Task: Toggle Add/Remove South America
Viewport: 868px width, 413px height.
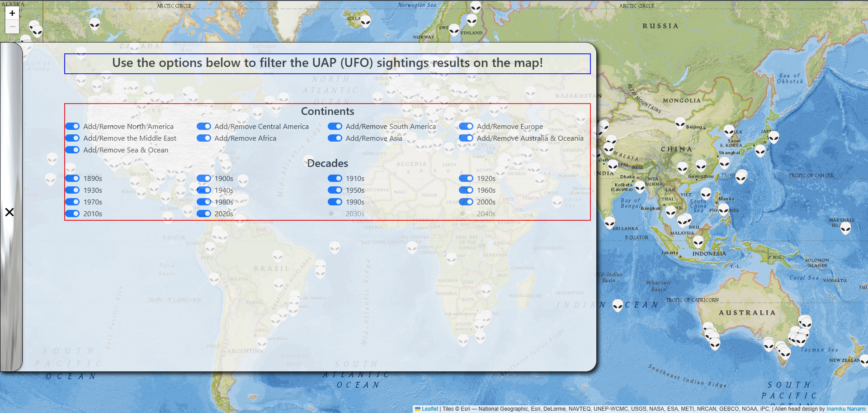Action: pyautogui.click(x=335, y=127)
